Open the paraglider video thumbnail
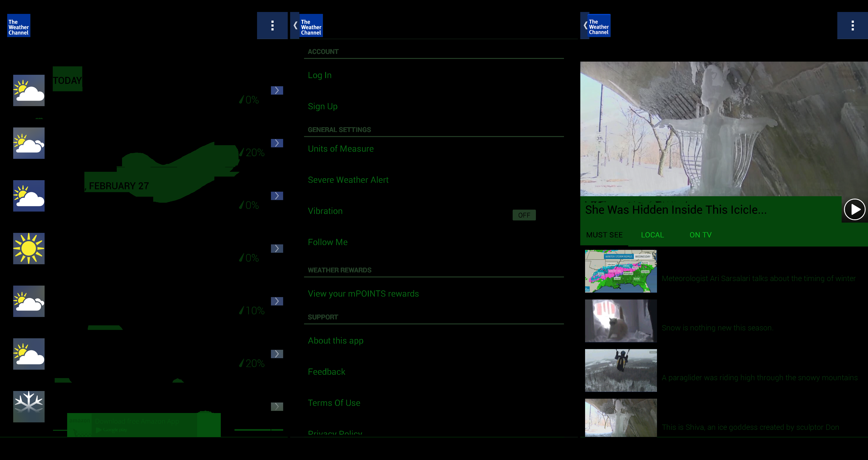 point(621,370)
